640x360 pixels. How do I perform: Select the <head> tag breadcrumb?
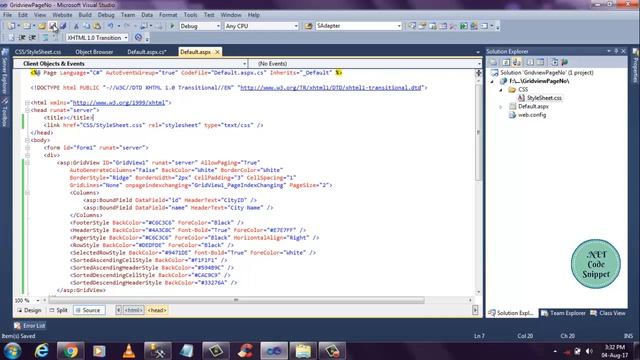157,310
